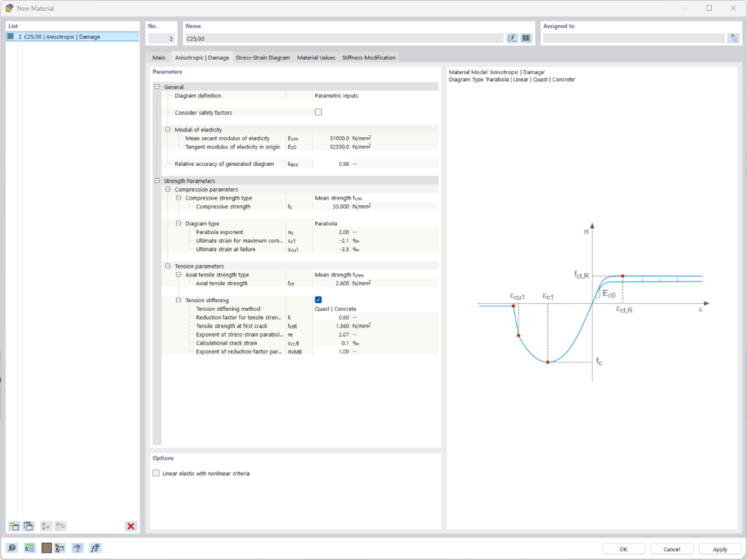Viewport: 747px width, 560px height.
Task: Collapse the Tension parameters group
Action: [x=167, y=266]
